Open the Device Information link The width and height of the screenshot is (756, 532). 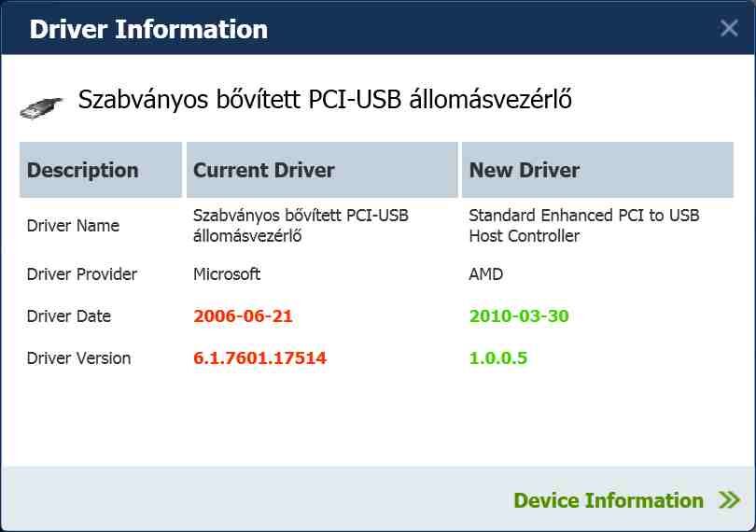[609, 501]
